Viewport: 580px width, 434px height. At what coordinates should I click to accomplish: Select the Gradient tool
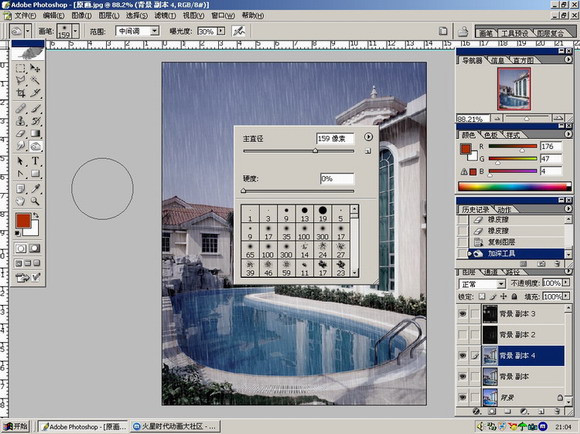click(35, 134)
